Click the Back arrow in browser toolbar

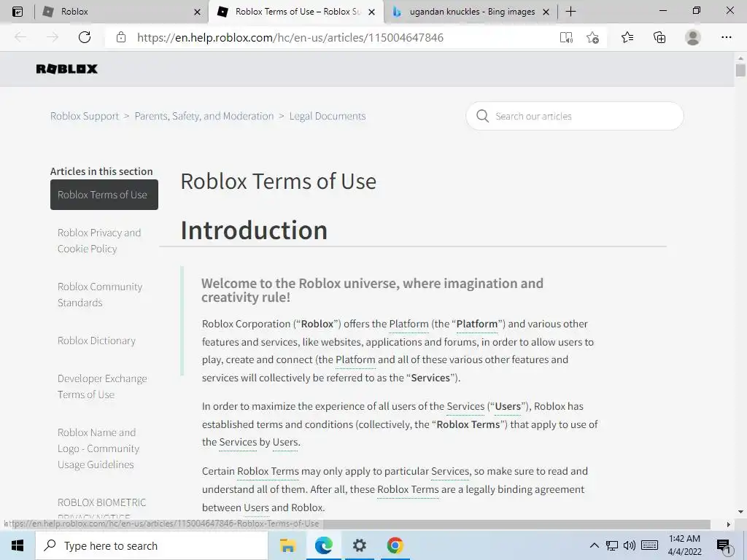(x=20, y=37)
